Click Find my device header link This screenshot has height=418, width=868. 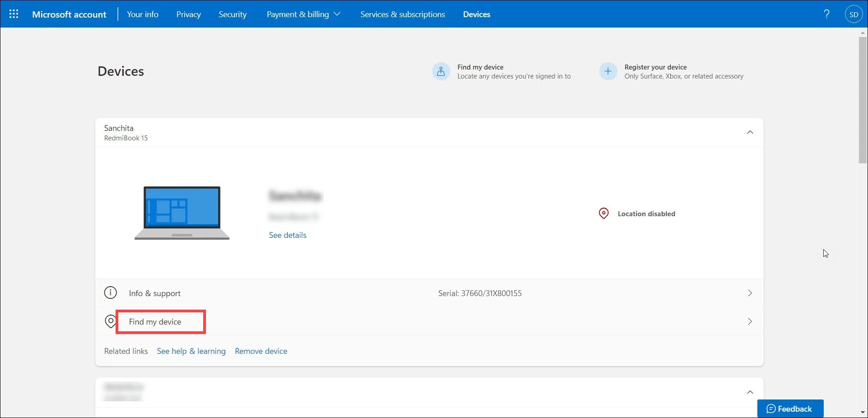(480, 67)
